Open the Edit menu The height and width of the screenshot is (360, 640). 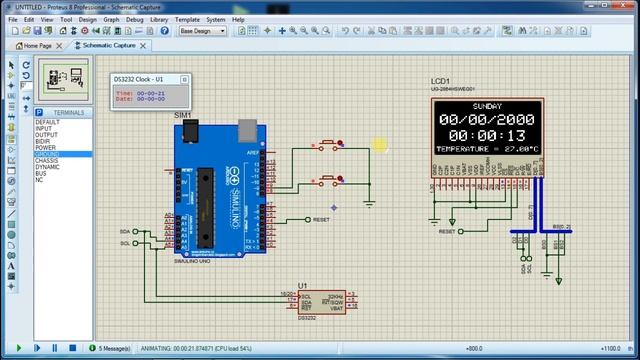point(29,20)
